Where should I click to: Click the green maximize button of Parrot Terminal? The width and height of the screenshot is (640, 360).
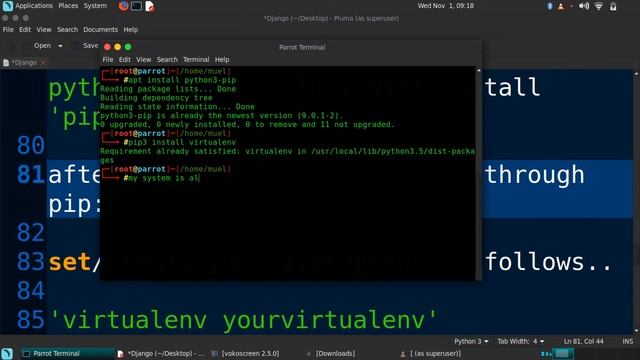(x=128, y=47)
